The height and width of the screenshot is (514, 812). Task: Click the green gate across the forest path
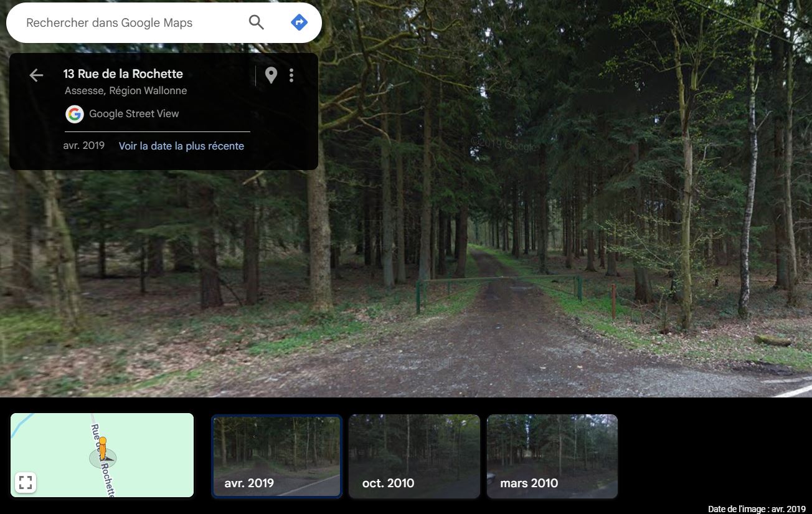(498, 280)
